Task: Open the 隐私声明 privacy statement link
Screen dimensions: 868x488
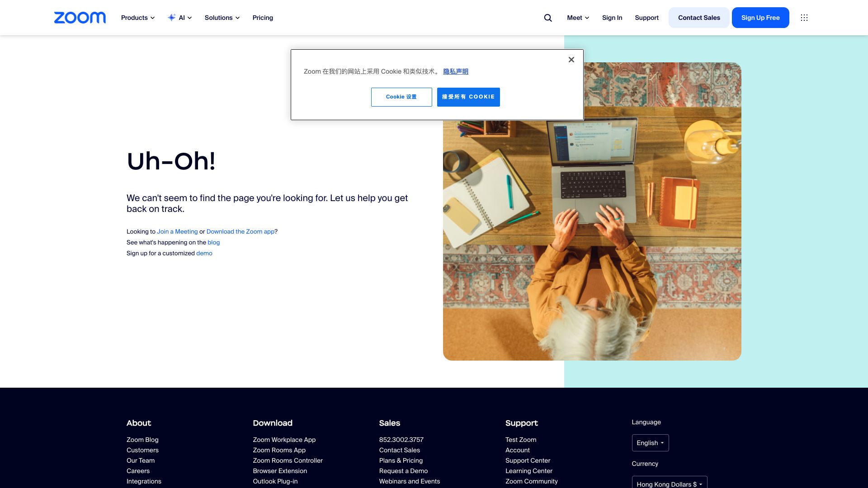Action: pos(456,71)
